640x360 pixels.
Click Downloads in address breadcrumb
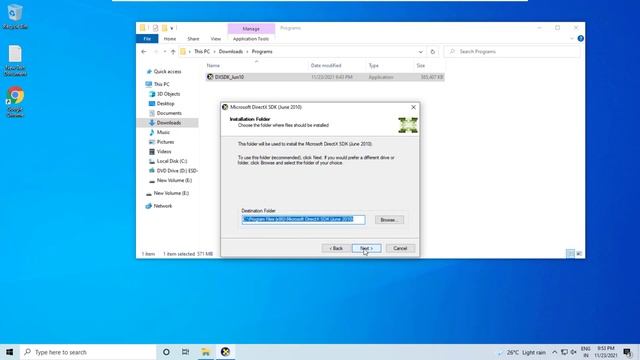(231, 51)
